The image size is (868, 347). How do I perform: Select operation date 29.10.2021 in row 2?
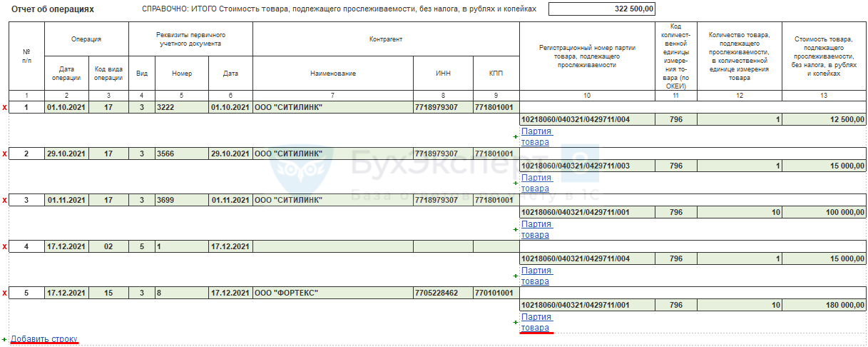coord(66,154)
